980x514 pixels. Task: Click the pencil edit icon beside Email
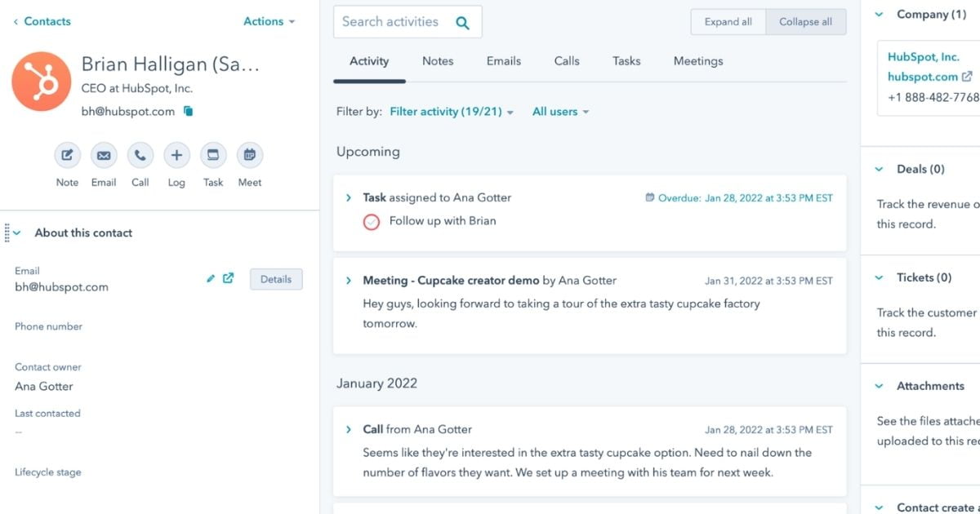click(x=211, y=278)
